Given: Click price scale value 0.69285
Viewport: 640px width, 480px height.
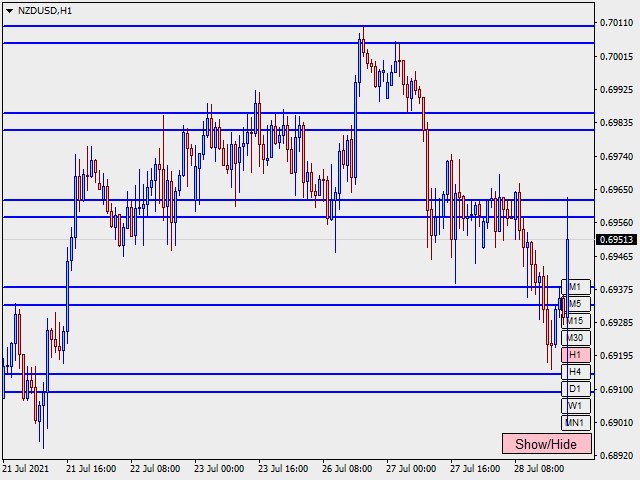Looking at the screenshot, I should click(x=616, y=322).
